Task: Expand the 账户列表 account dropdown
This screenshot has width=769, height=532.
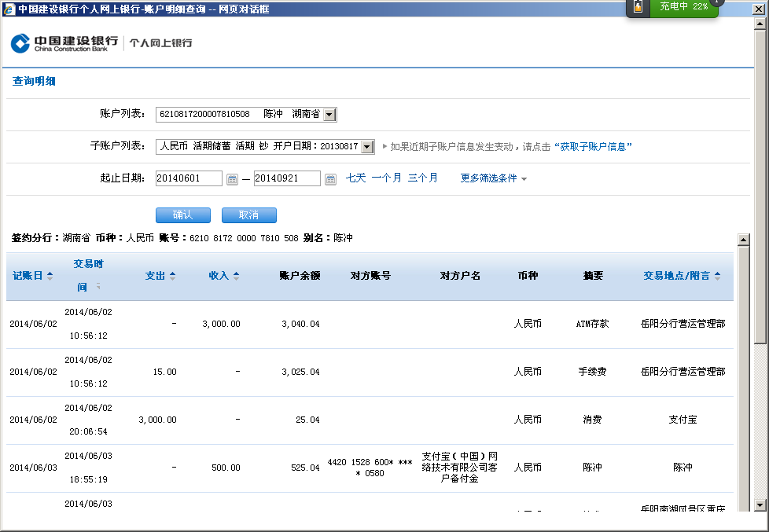Action: click(329, 115)
